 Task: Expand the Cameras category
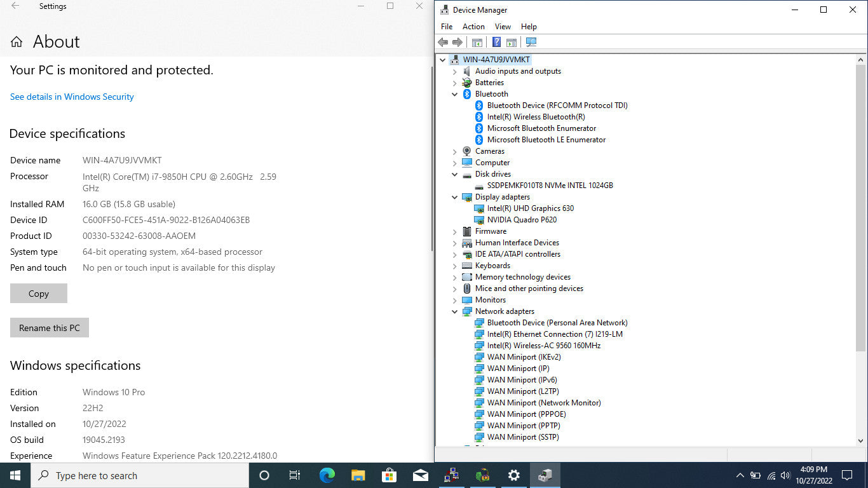pyautogui.click(x=455, y=151)
